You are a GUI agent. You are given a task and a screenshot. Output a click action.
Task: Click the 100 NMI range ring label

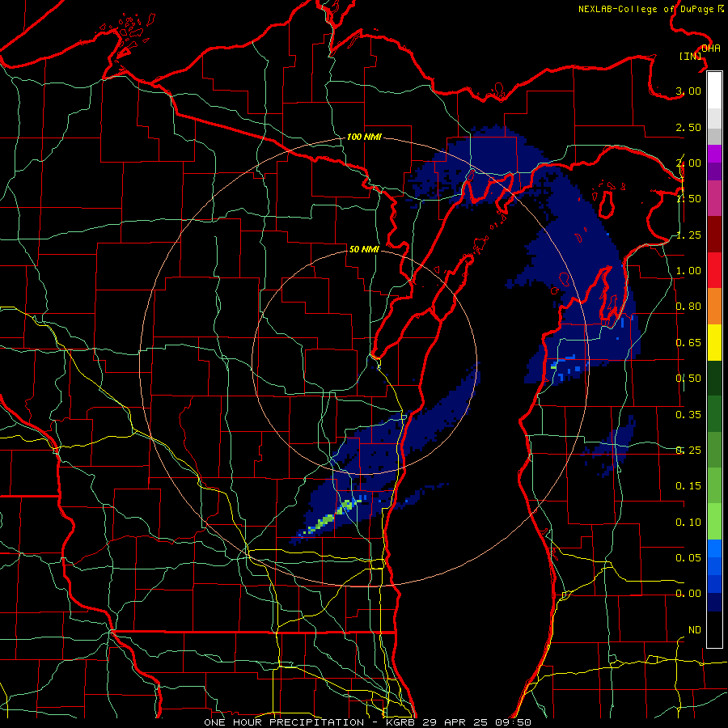pos(364,137)
